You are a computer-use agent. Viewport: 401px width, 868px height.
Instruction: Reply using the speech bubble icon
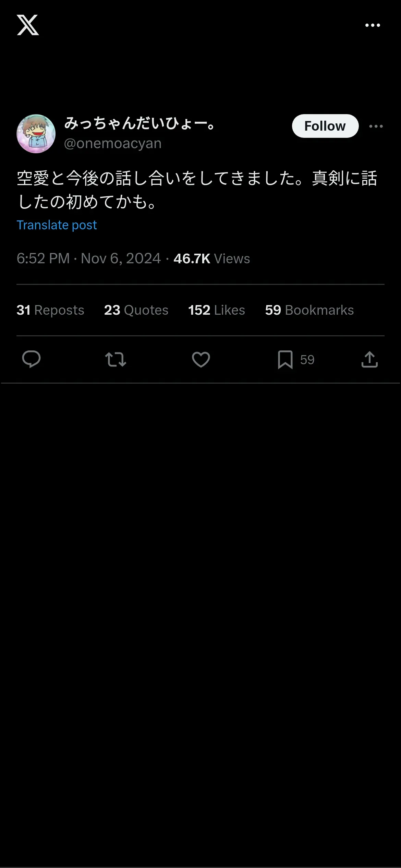[31, 359]
